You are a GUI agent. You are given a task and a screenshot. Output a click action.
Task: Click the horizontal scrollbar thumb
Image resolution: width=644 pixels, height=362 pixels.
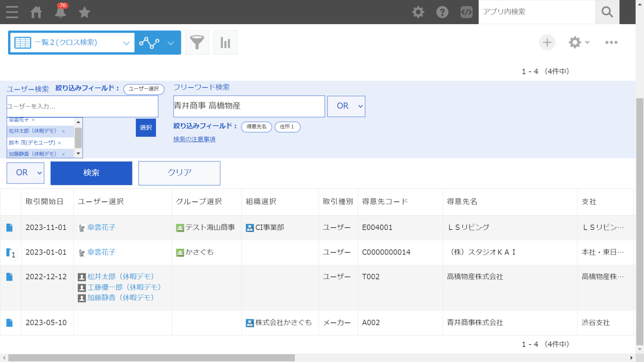click(151, 358)
